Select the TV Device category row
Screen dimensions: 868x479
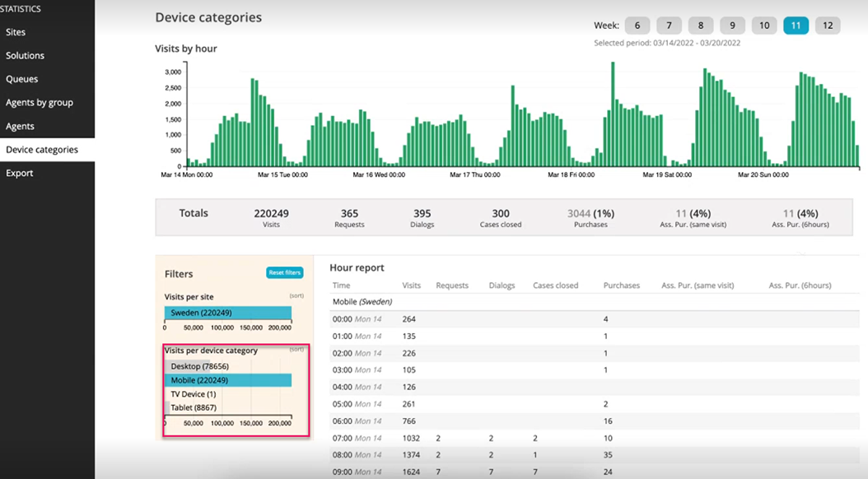click(194, 394)
